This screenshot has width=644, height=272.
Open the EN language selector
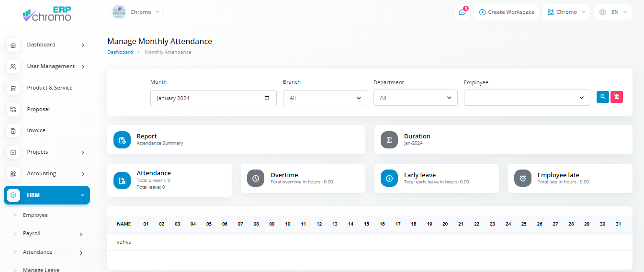(613, 12)
